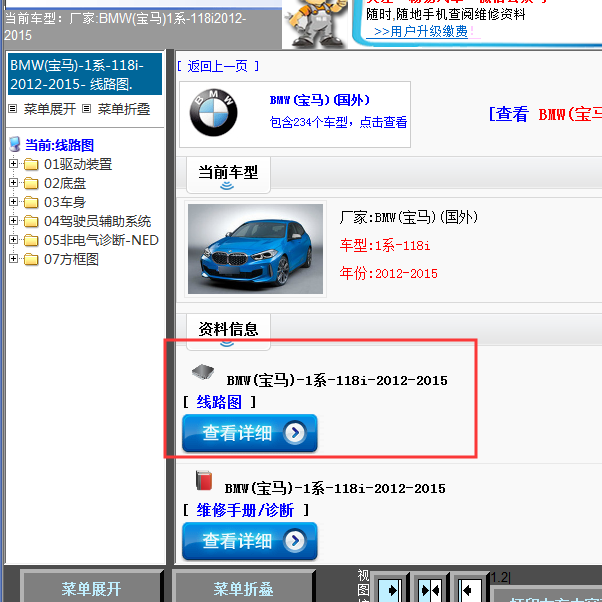Click the red 年份:2012-2015 text

coord(388,273)
